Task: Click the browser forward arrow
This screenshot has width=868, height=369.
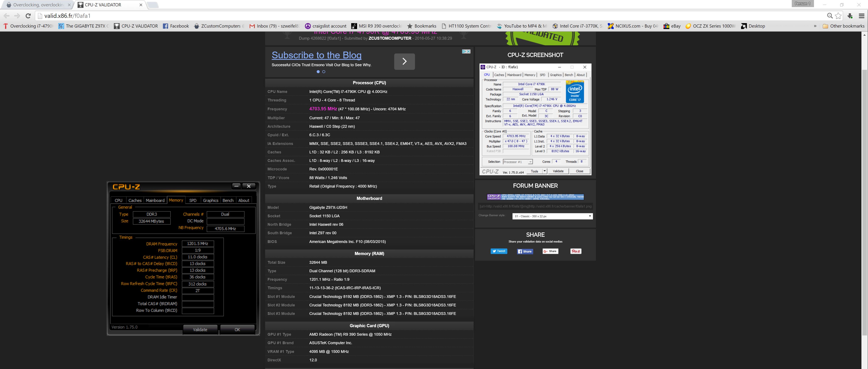Action: point(17,16)
